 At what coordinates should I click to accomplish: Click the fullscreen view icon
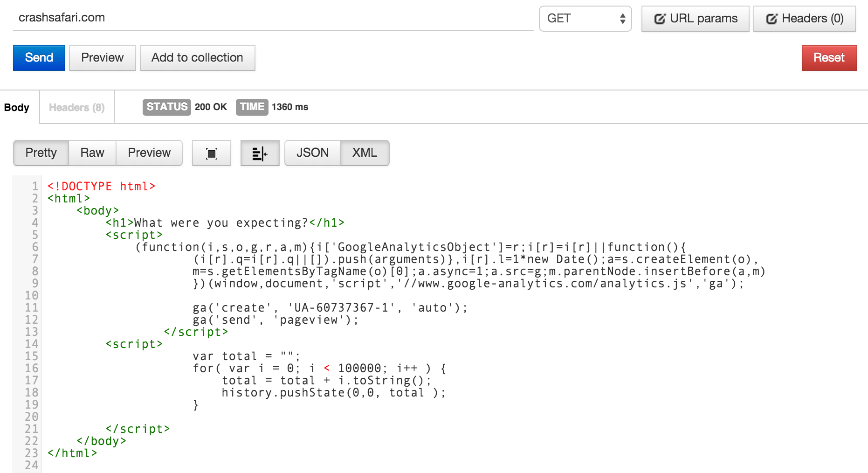coord(212,153)
